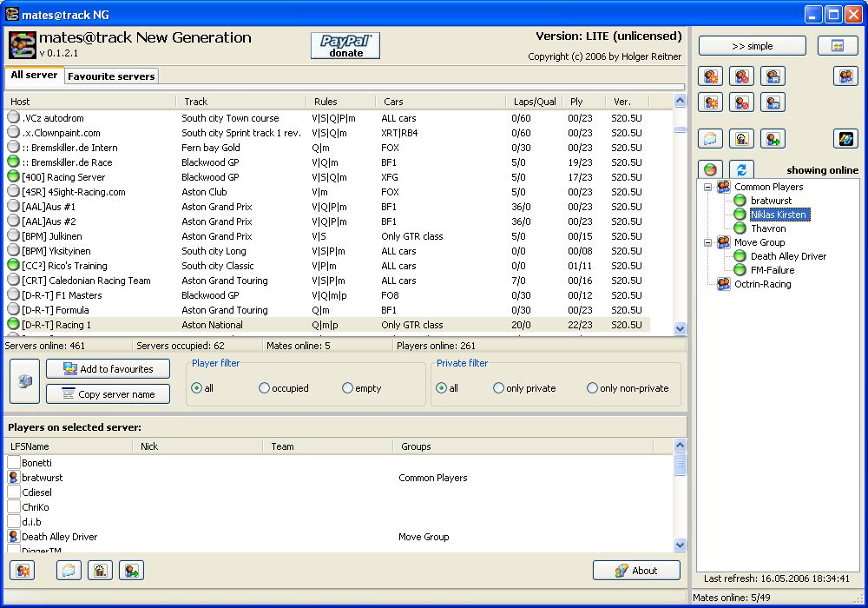Collapse the Move Group tree node
Viewport: 868px width, 608px height.
pyautogui.click(x=707, y=242)
